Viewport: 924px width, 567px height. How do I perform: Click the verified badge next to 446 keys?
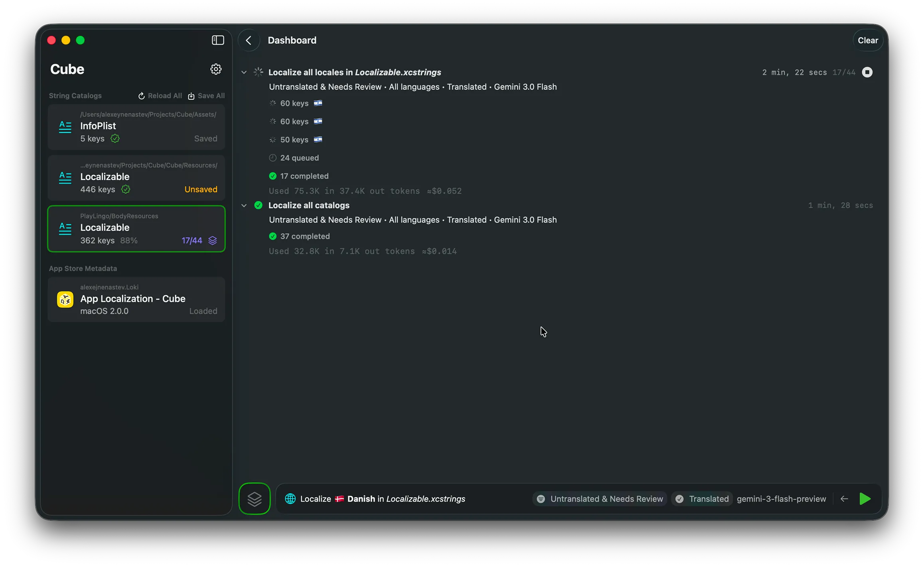pyautogui.click(x=125, y=190)
